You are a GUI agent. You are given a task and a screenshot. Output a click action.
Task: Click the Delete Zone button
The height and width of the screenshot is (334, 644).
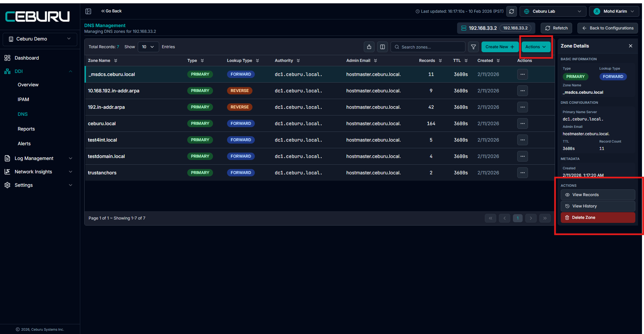pos(598,218)
